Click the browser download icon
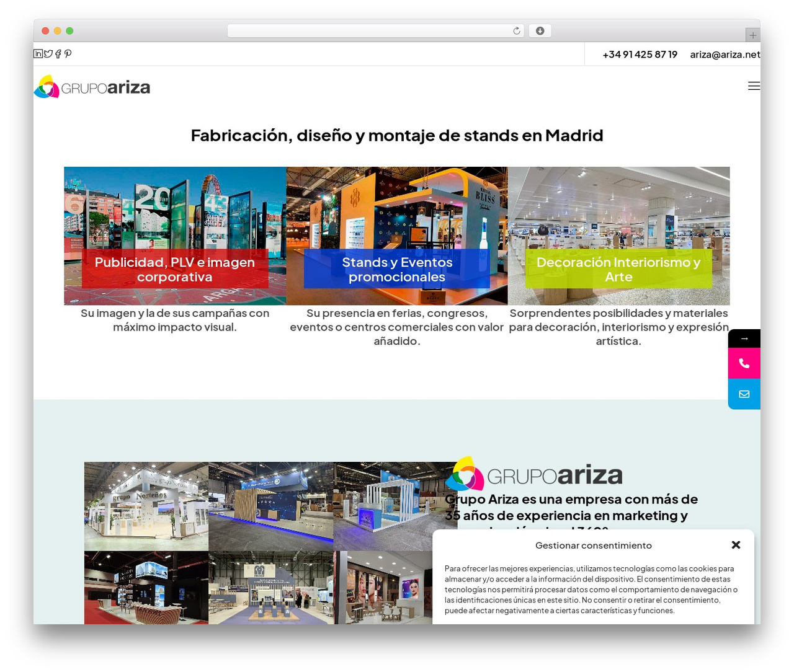 pos(540,31)
